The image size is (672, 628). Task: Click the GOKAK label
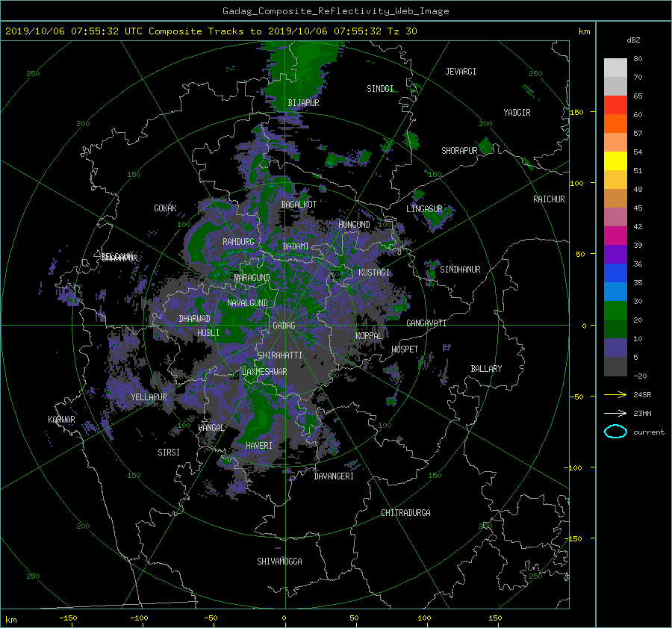(x=166, y=208)
